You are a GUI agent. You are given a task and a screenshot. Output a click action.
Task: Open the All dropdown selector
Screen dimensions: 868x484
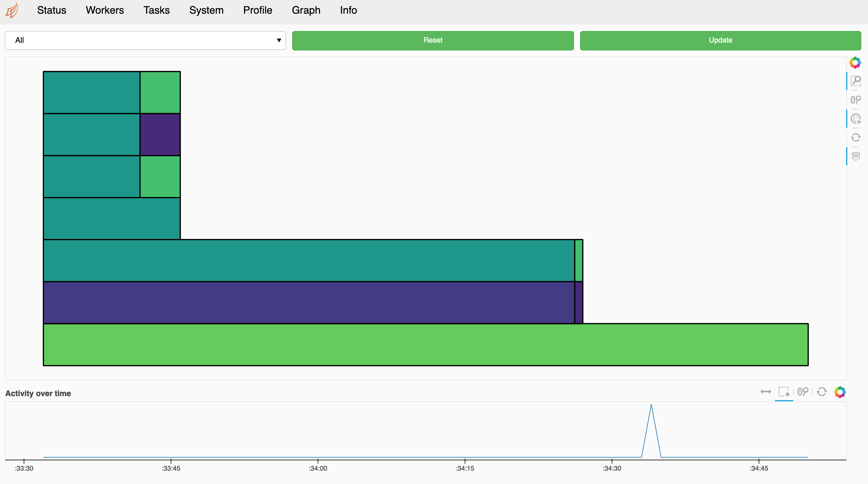(145, 40)
